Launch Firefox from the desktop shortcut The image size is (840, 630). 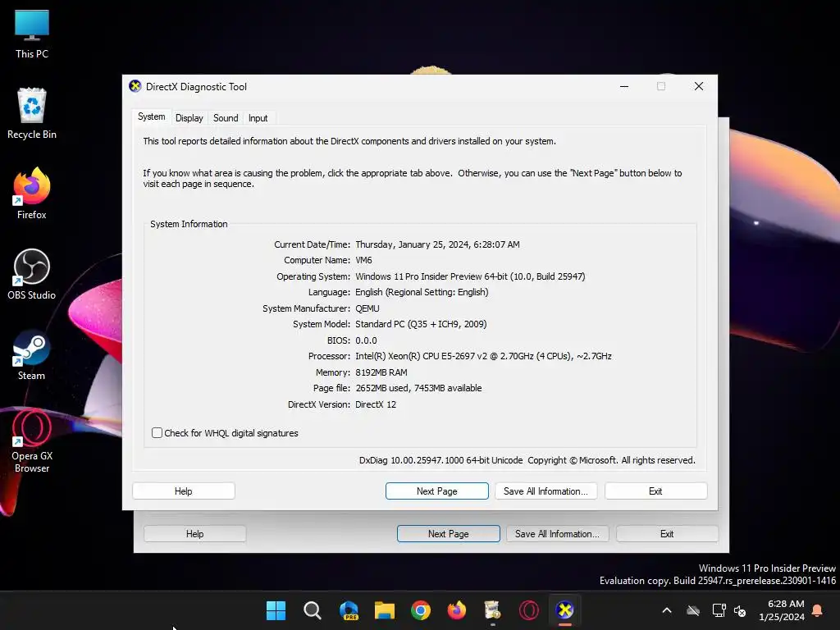pyautogui.click(x=32, y=194)
